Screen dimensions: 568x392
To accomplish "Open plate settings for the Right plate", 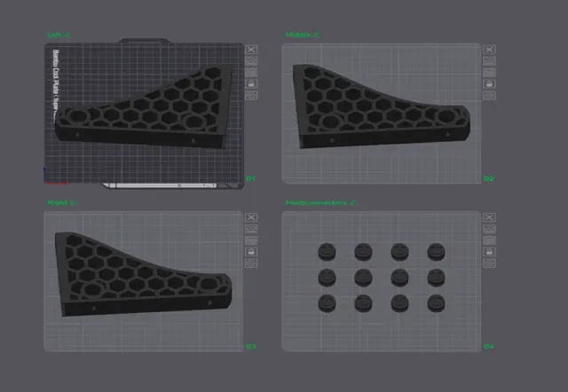I will click(x=251, y=263).
